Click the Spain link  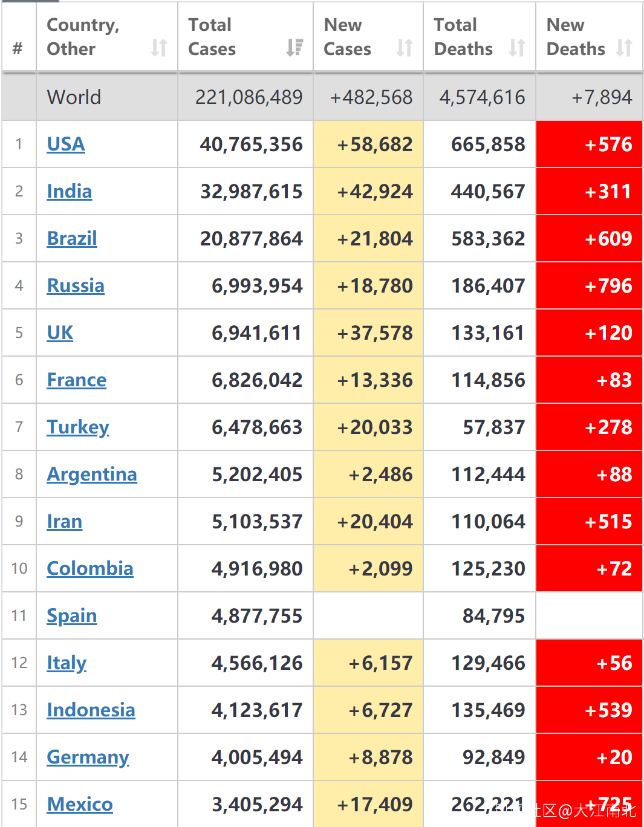[72, 616]
